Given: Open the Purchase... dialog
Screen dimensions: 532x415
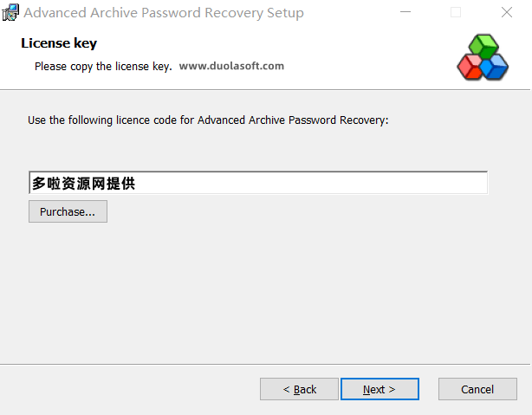Looking at the screenshot, I should [68, 211].
